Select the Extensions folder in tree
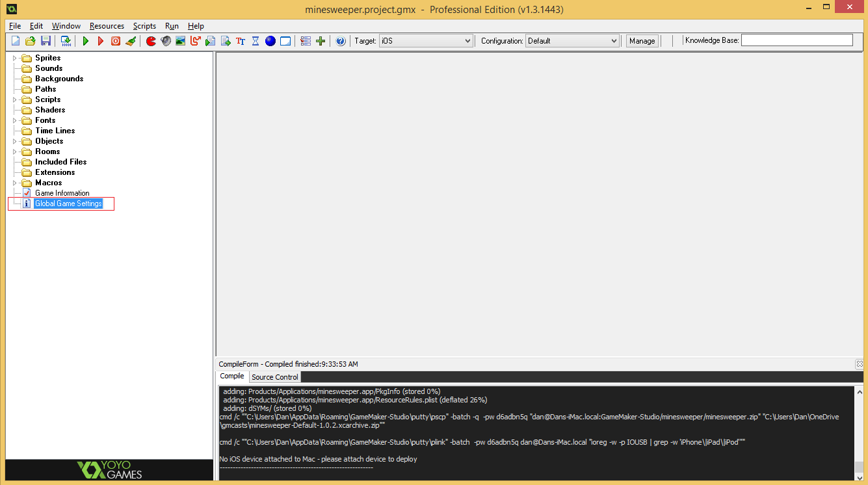Screen dimensions: 868x485 pyautogui.click(x=55, y=172)
